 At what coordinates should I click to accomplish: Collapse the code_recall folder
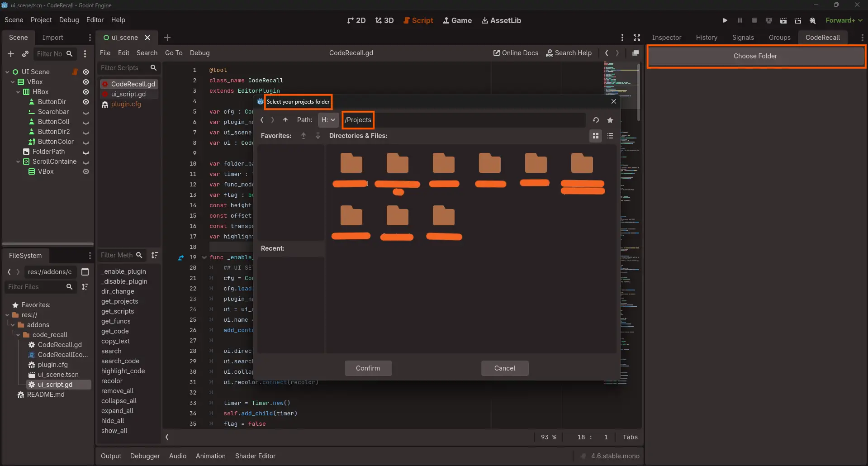pos(18,335)
